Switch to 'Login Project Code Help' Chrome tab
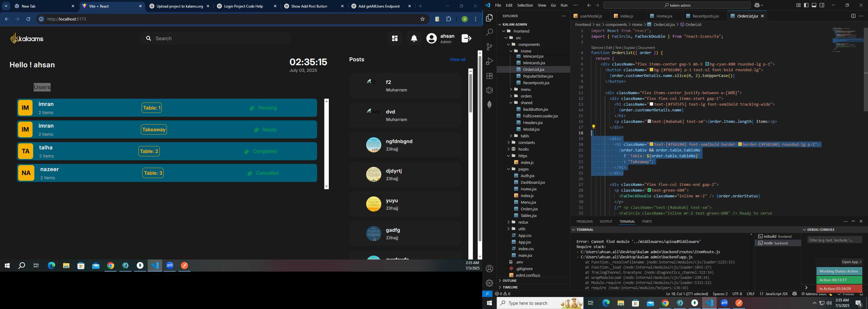Screen dimensions: 868x309 [247, 6]
